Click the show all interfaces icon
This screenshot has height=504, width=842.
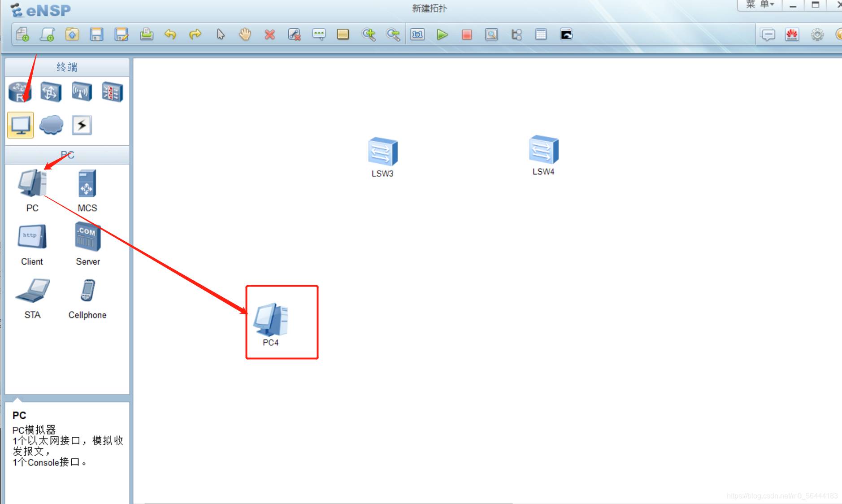[x=516, y=35]
